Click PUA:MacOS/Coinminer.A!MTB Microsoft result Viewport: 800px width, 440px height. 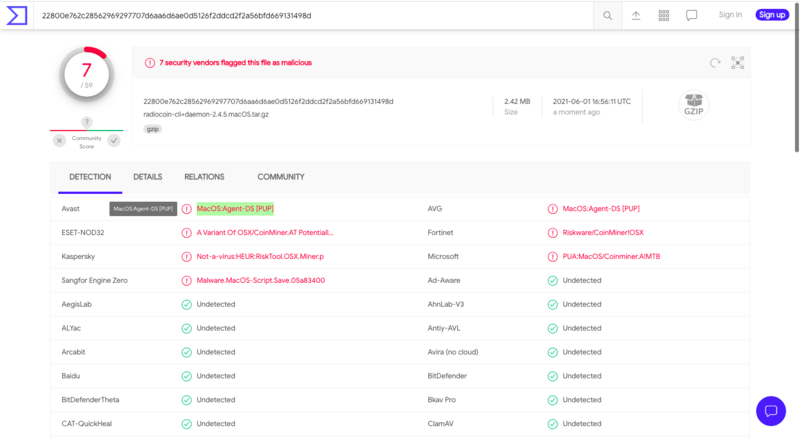(611, 257)
